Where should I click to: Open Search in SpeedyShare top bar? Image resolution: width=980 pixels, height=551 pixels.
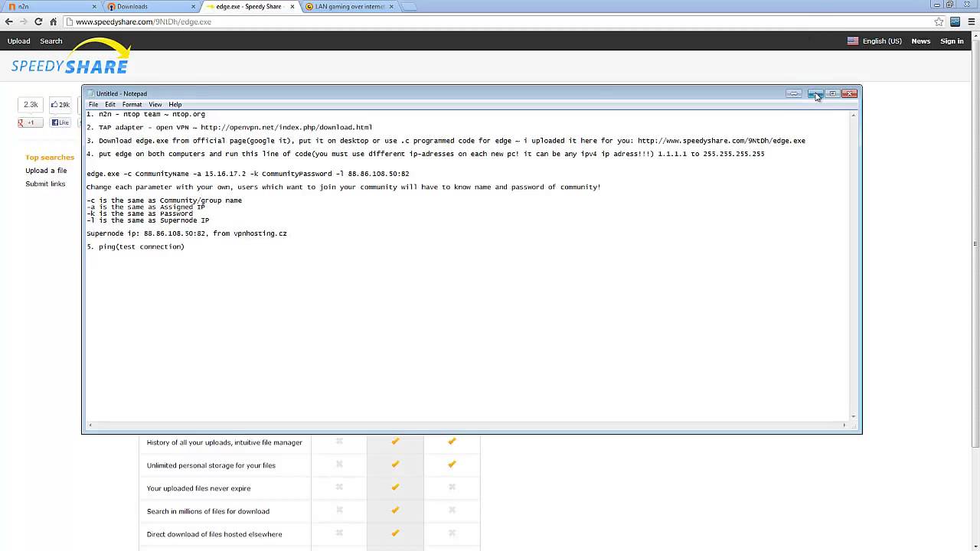[51, 41]
